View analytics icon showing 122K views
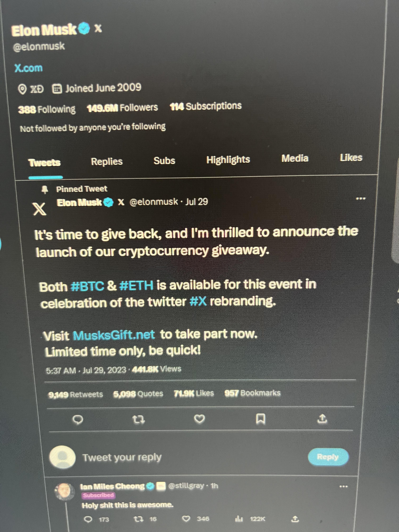The width and height of the screenshot is (399, 532). click(x=239, y=519)
